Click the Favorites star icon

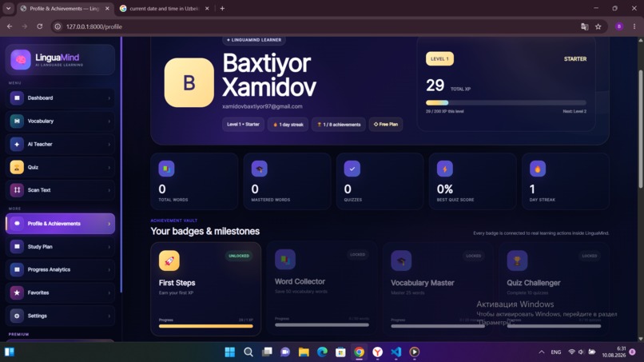17,292
